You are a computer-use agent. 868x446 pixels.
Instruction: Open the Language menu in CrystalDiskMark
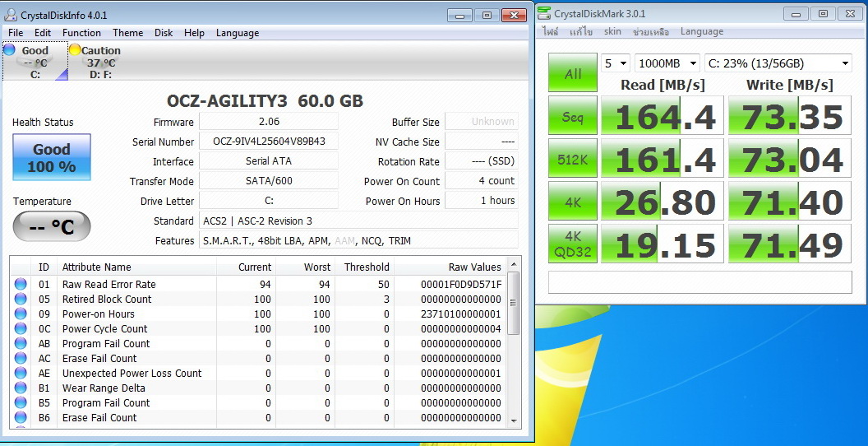coord(702,31)
